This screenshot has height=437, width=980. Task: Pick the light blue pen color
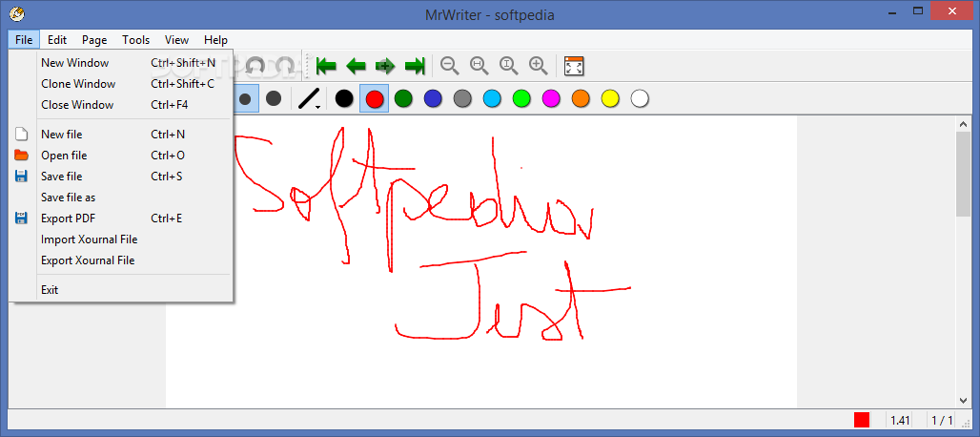click(x=492, y=99)
